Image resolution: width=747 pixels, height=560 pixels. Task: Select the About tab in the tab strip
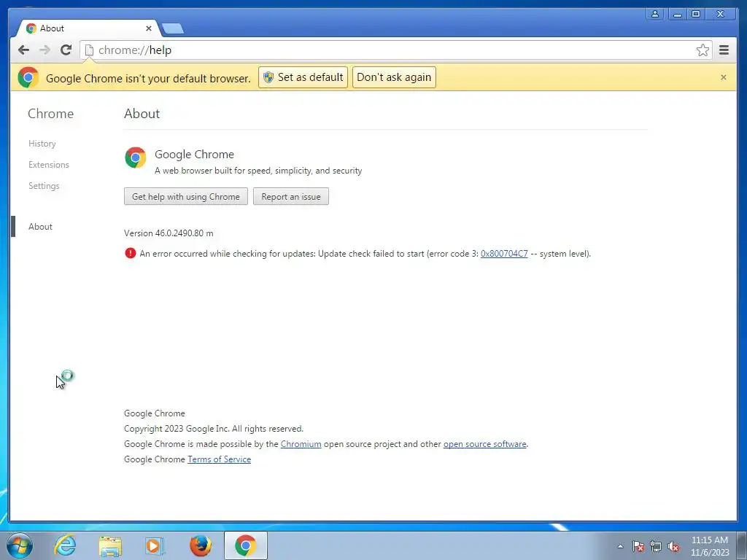(88, 28)
